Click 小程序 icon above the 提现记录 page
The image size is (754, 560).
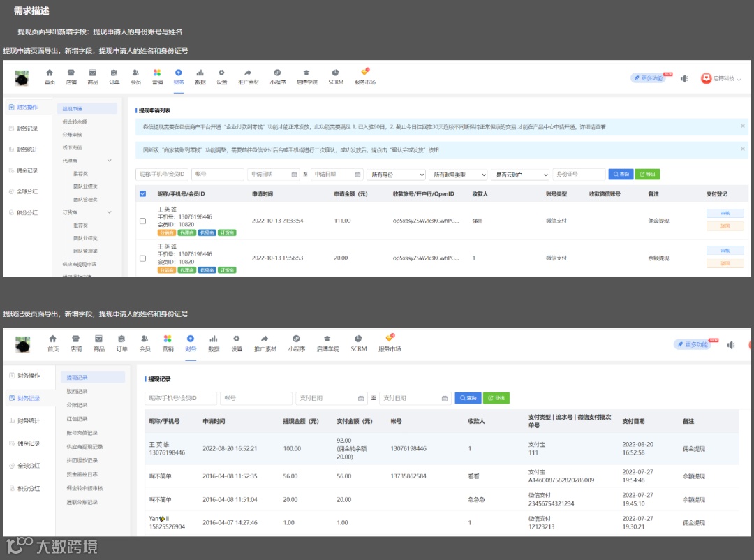click(296, 339)
